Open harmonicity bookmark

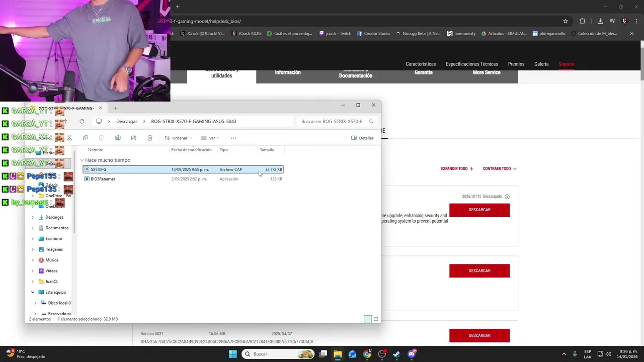point(460,34)
